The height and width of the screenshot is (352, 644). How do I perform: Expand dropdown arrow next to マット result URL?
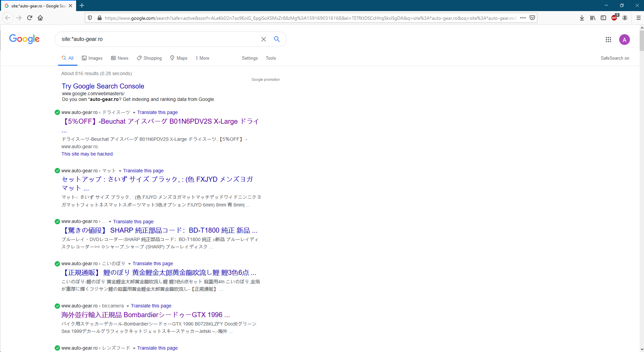[x=120, y=171]
